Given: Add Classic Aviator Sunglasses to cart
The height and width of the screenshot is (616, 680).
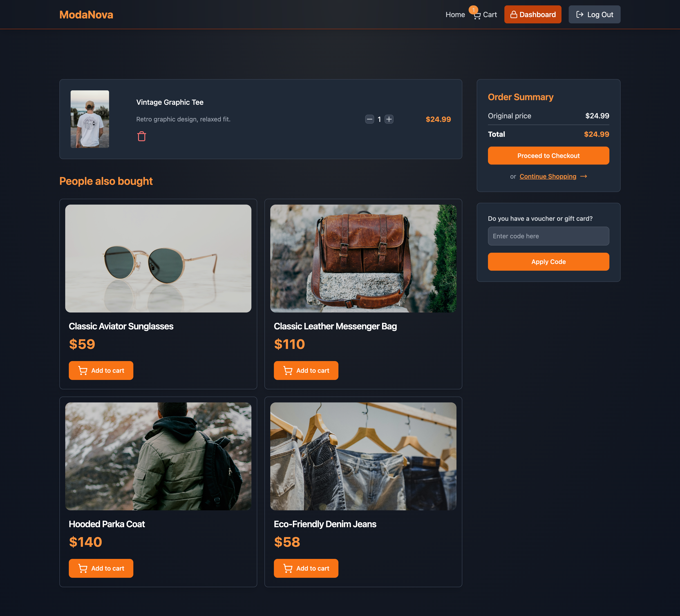Looking at the screenshot, I should 101,370.
